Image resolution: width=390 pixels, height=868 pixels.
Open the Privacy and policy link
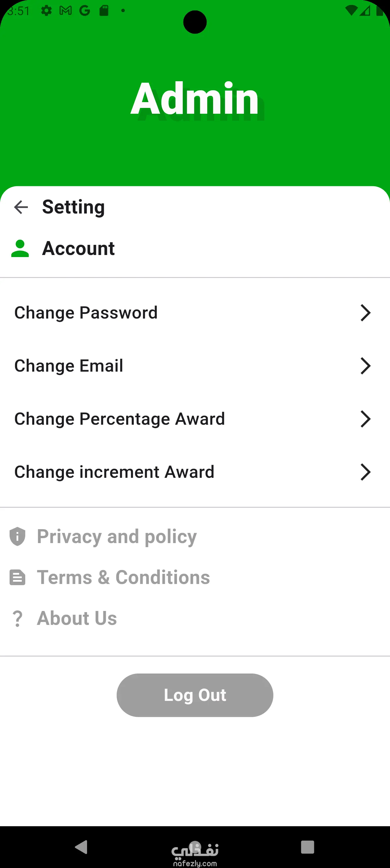[117, 536]
